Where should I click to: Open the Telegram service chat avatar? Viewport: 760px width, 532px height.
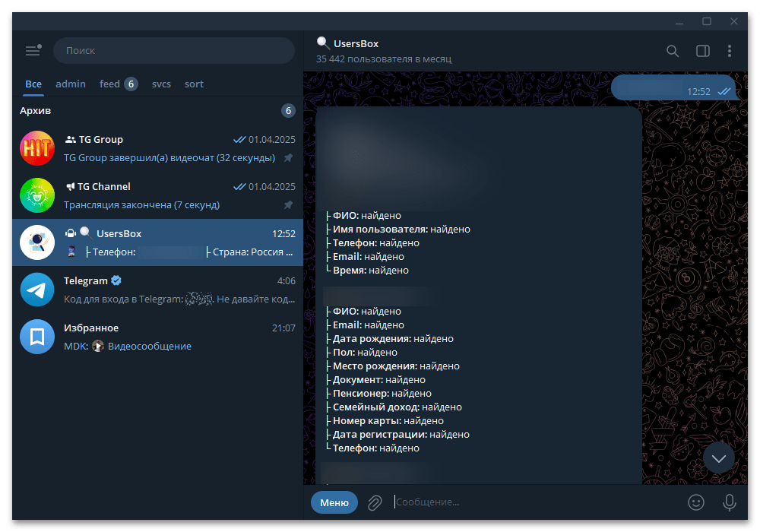[x=37, y=290]
